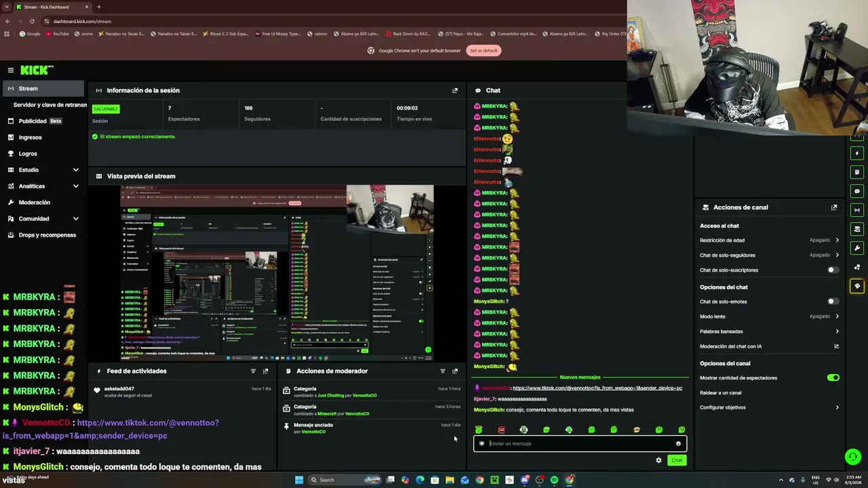The height and width of the screenshot is (488, 868).
Task: Open Palabras baneadas list
Action: point(770,331)
